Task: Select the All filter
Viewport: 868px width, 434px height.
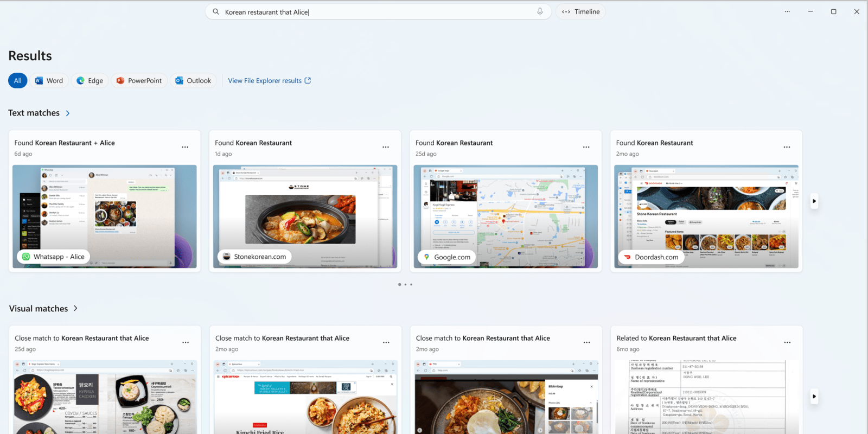Action: 17,80
